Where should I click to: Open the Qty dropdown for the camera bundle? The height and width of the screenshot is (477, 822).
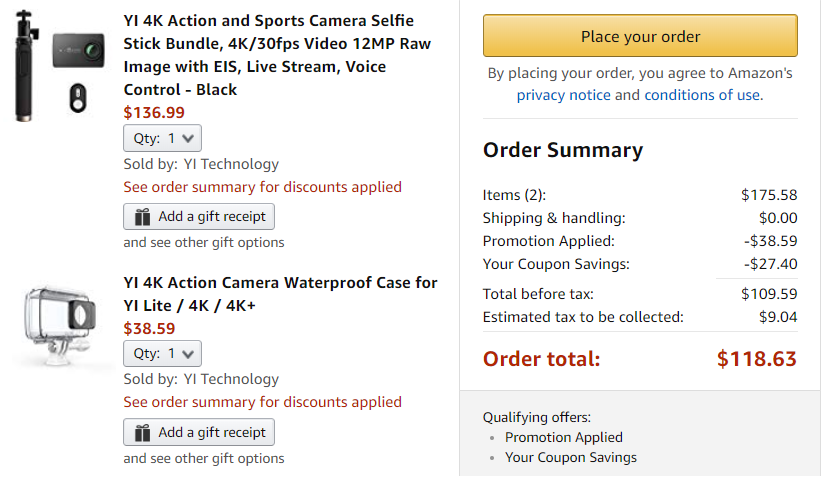[x=163, y=138]
